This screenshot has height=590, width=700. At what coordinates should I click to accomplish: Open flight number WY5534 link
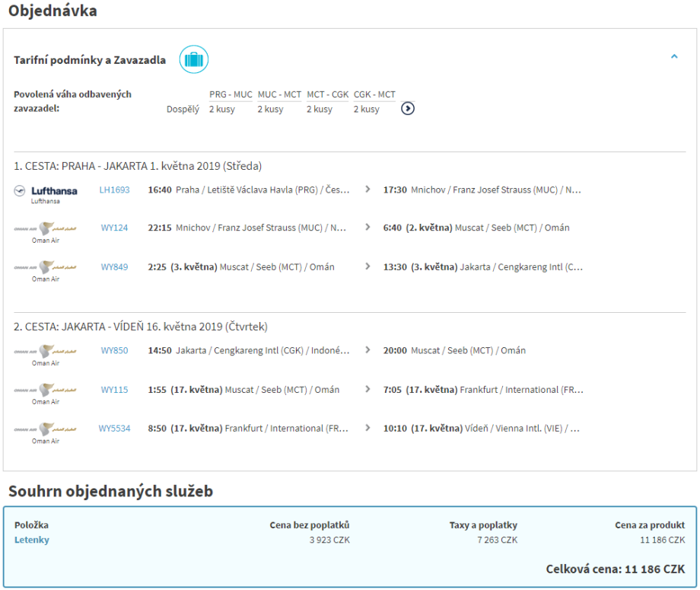[x=114, y=429]
